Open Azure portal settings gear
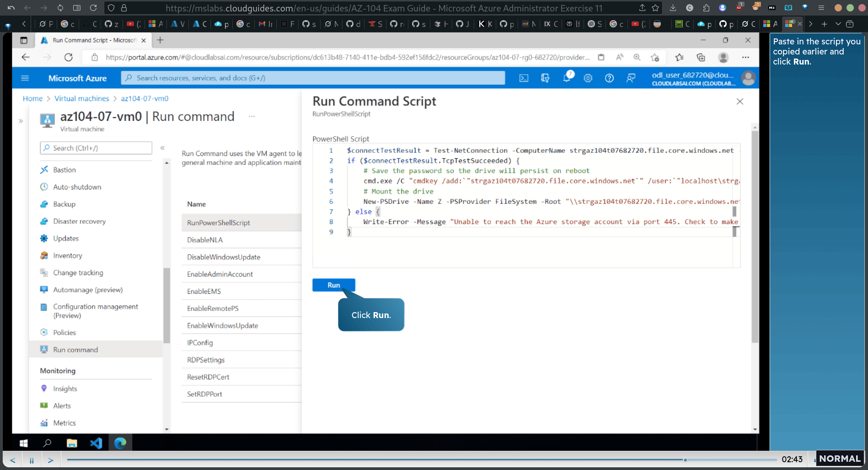The image size is (868, 470). 588,78
